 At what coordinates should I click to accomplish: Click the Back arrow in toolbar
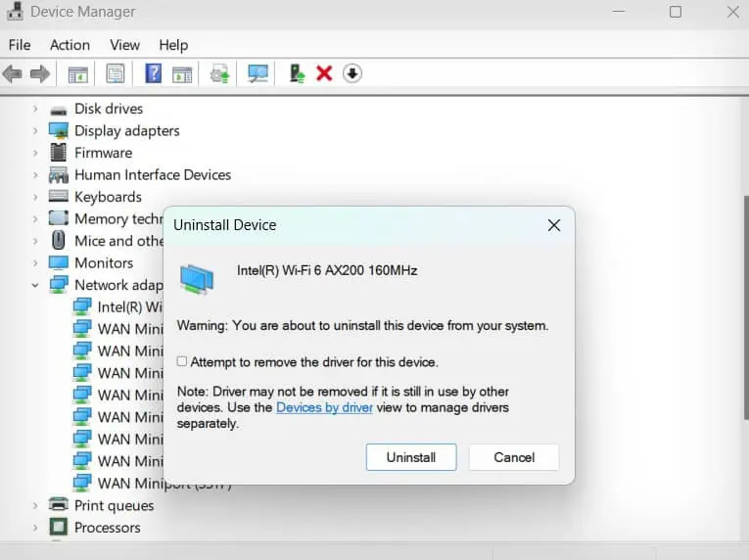point(12,74)
